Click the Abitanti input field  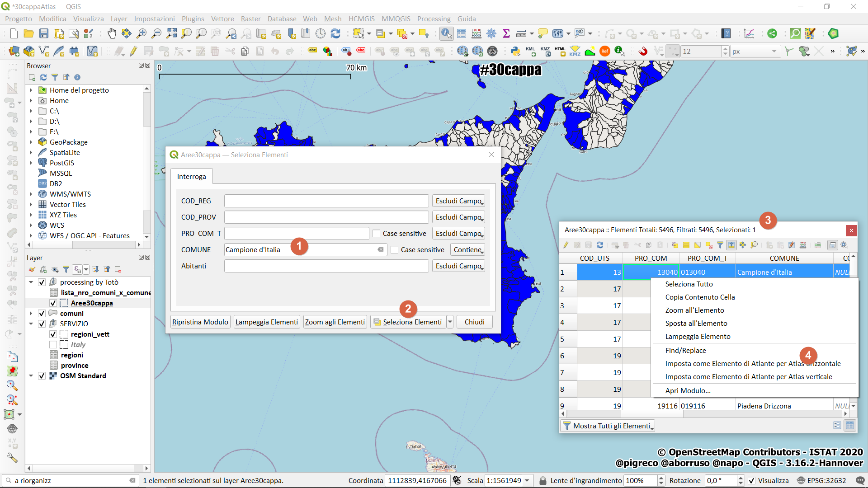click(326, 266)
